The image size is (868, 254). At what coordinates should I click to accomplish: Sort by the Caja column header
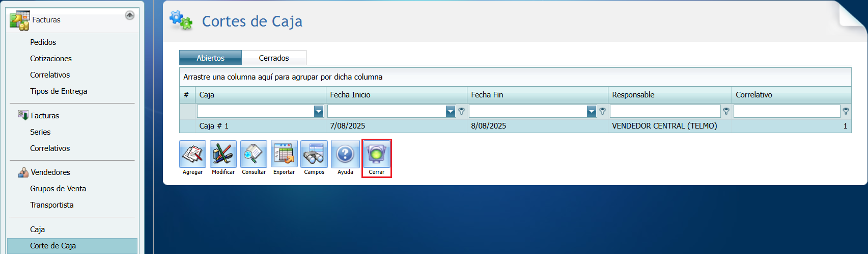click(x=260, y=95)
